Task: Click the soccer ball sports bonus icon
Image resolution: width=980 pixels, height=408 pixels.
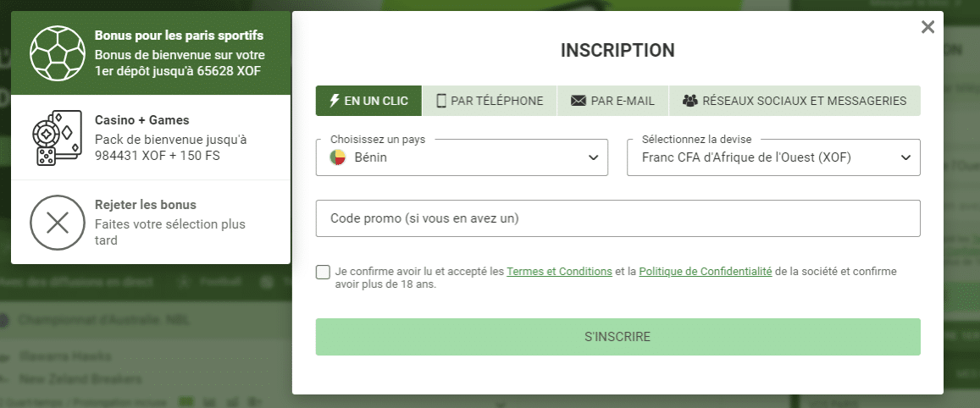Action: (x=58, y=53)
